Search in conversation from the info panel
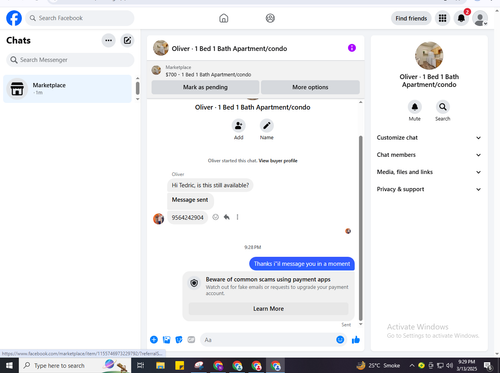Viewport: 500px width, 373px height. pyautogui.click(x=443, y=107)
